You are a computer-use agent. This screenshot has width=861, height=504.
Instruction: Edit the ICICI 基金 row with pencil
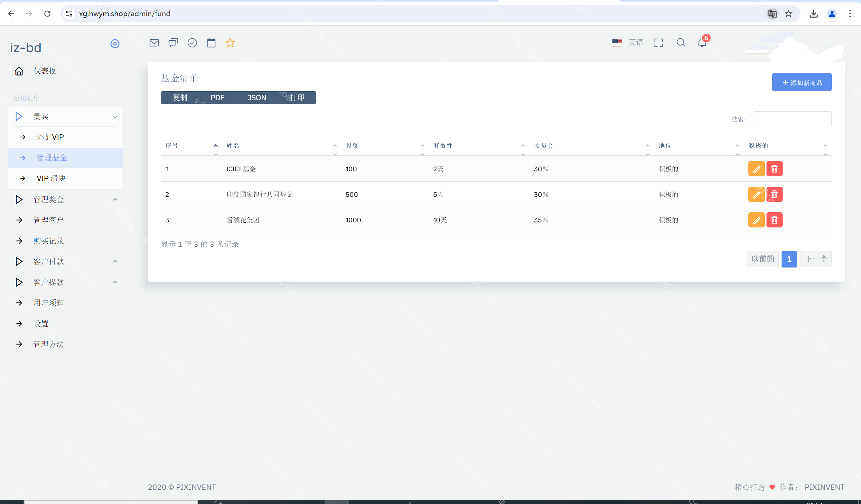(x=756, y=169)
